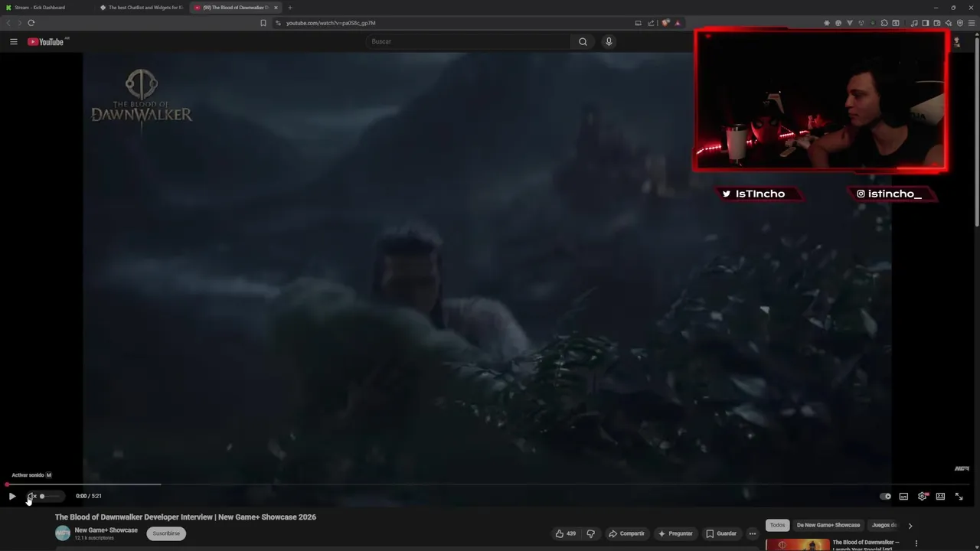Click the Brave Rewards triangle icon
This screenshot has height=551, width=980.
tap(678, 23)
